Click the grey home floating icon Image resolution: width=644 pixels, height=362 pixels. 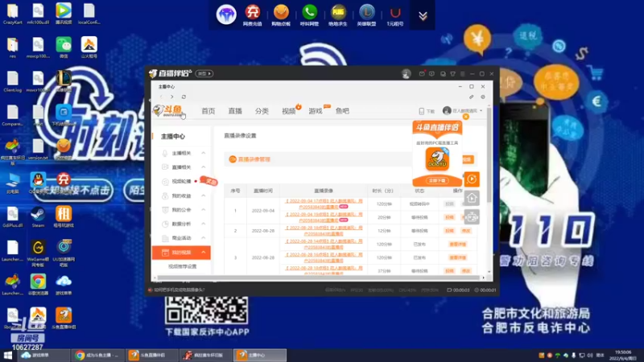pyautogui.click(x=472, y=198)
